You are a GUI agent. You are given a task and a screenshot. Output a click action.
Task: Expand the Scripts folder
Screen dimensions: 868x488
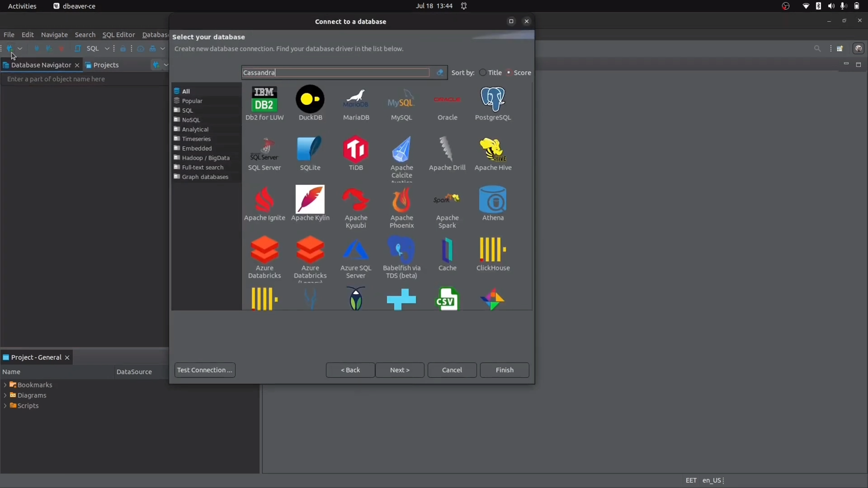[5, 406]
